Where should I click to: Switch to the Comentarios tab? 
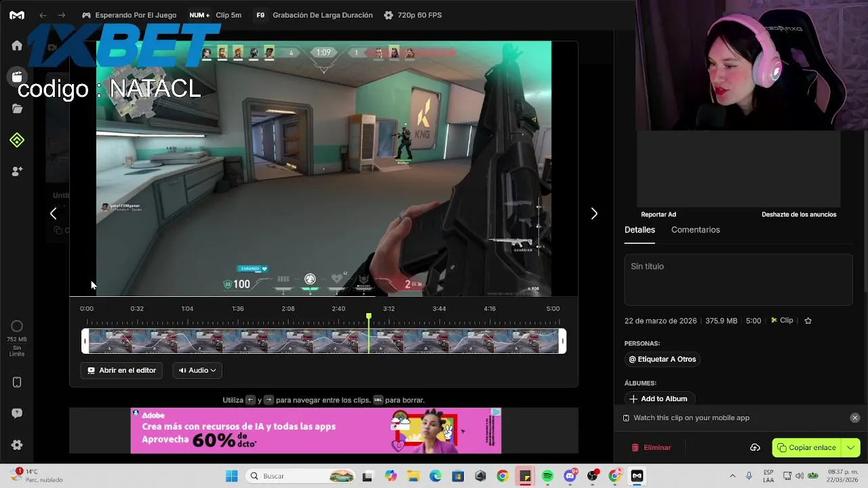click(x=695, y=230)
